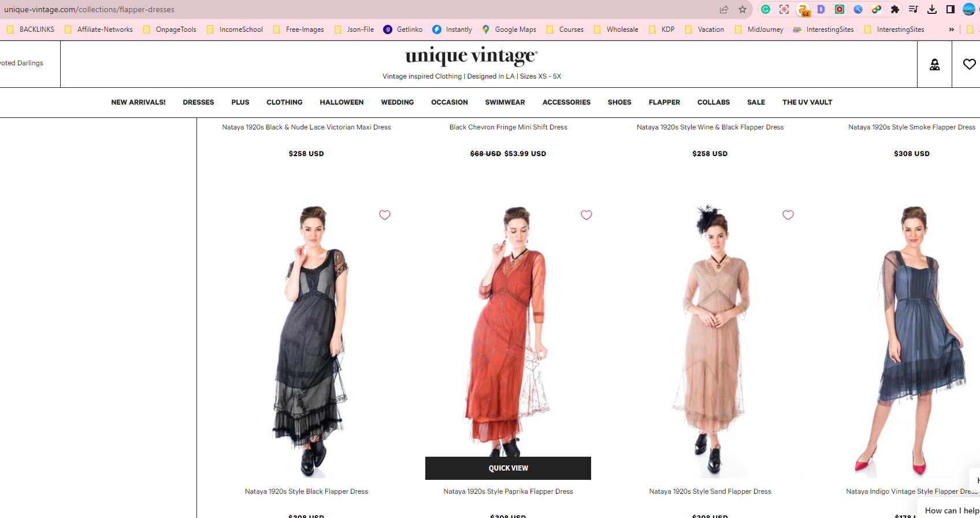The image size is (980, 518).
Task: Toggle the browser side panel icon
Action: [x=951, y=9]
